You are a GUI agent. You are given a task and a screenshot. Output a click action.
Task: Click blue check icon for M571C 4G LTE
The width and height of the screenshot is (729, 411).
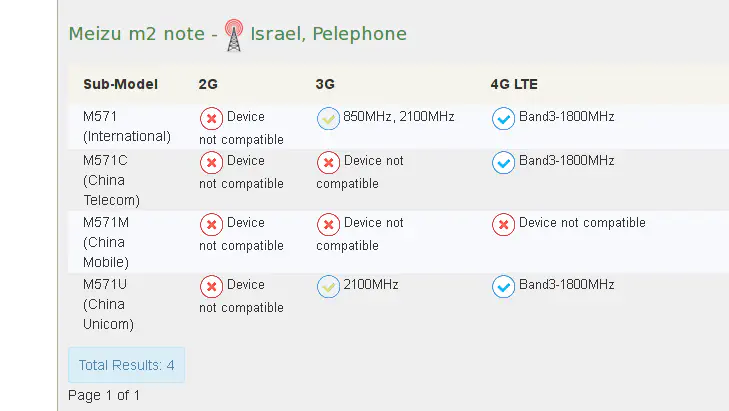504,162
